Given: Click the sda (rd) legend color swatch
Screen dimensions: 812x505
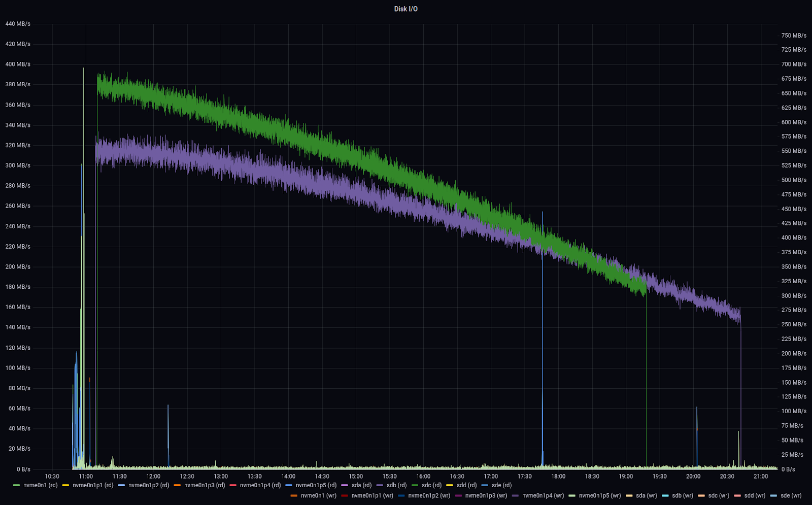Looking at the screenshot, I should pyautogui.click(x=345, y=485).
